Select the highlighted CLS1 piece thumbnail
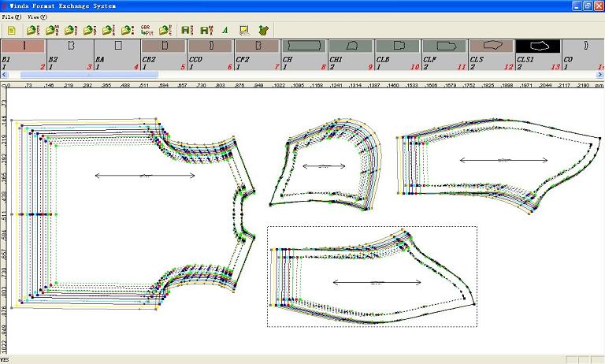The image size is (605, 364). tap(538, 46)
